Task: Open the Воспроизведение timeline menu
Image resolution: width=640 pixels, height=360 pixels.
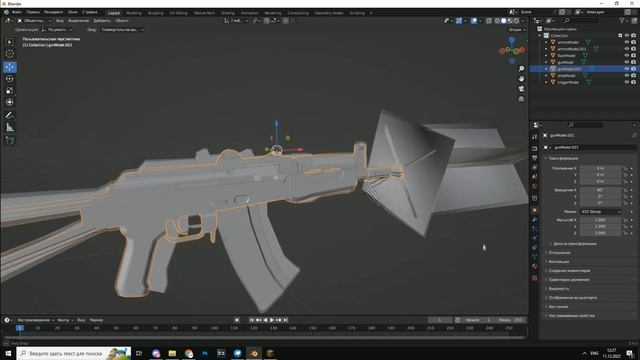Action: 35,320
